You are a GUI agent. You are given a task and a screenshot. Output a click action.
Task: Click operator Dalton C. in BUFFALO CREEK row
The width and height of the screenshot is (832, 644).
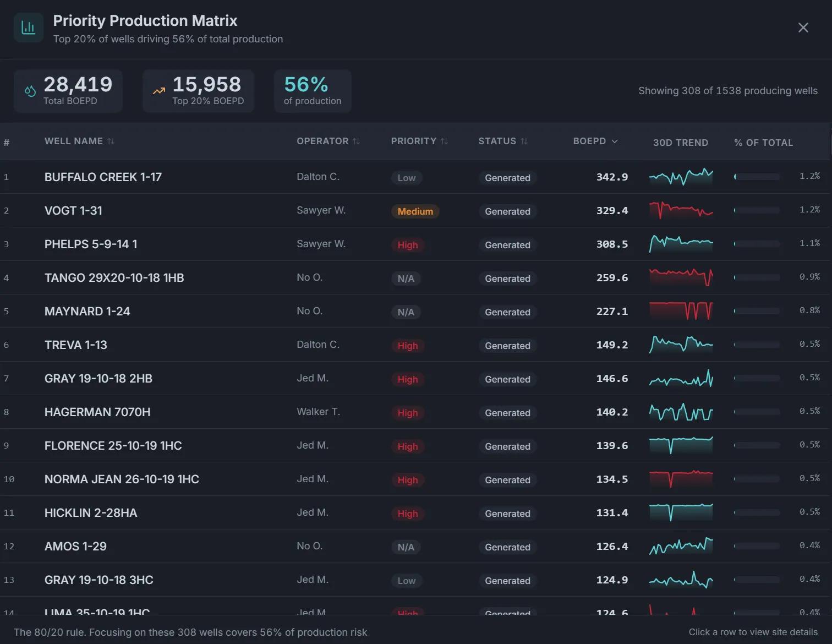tap(318, 177)
